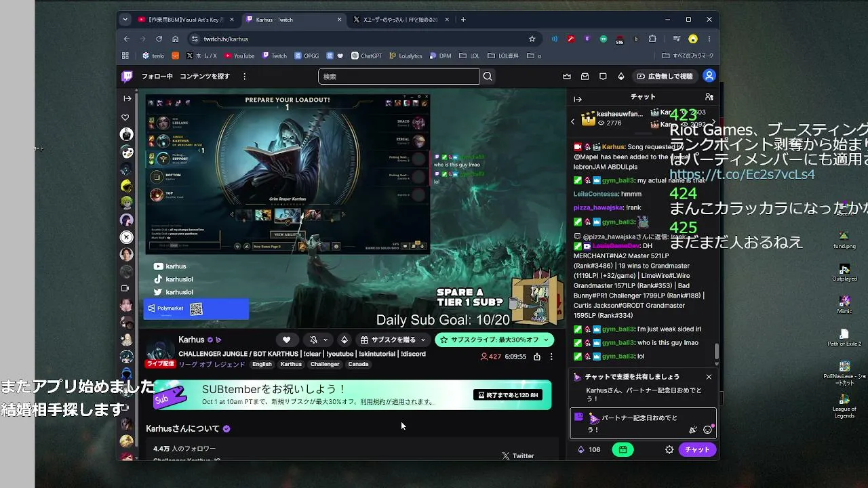Open the gift sub dropdown

point(393,340)
